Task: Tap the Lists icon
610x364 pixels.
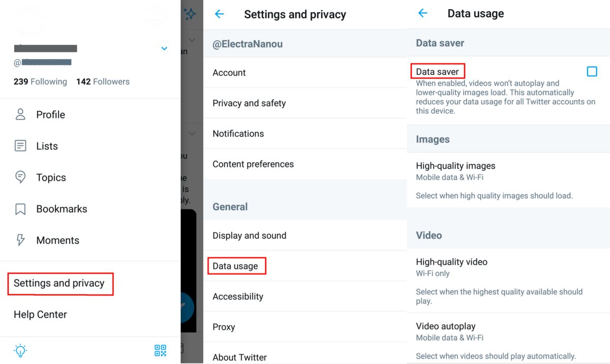Action: (20, 146)
